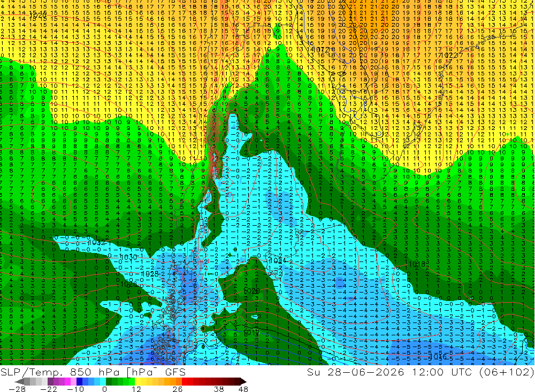
Task: Click the 1016 isobar label
Action: click(x=438, y=357)
